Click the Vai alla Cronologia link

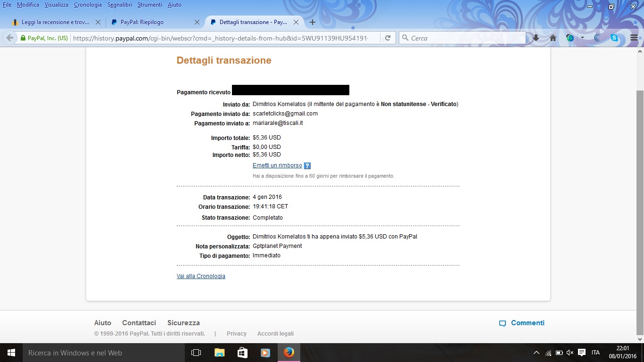pyautogui.click(x=201, y=276)
